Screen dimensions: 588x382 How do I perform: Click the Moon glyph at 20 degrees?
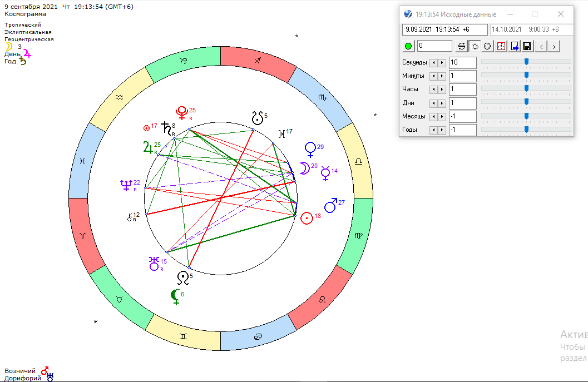[x=305, y=168]
